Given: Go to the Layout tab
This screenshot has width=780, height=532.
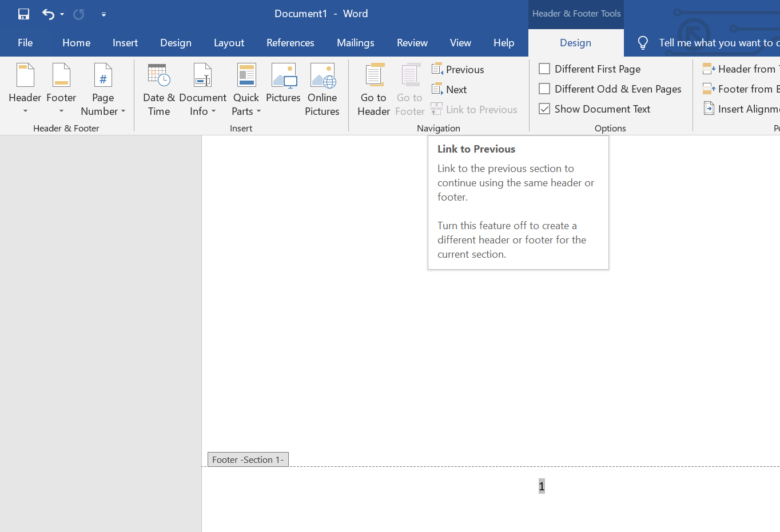Looking at the screenshot, I should tap(229, 43).
